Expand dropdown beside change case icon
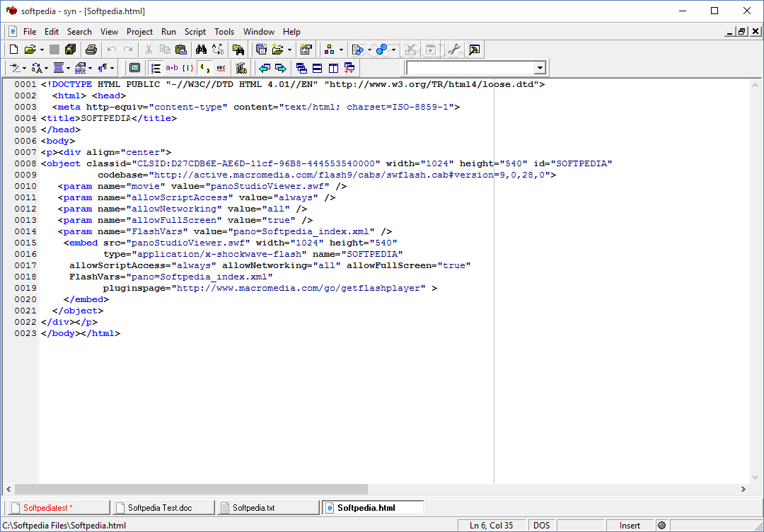Viewport: 764px width, 532px height. 46,68
